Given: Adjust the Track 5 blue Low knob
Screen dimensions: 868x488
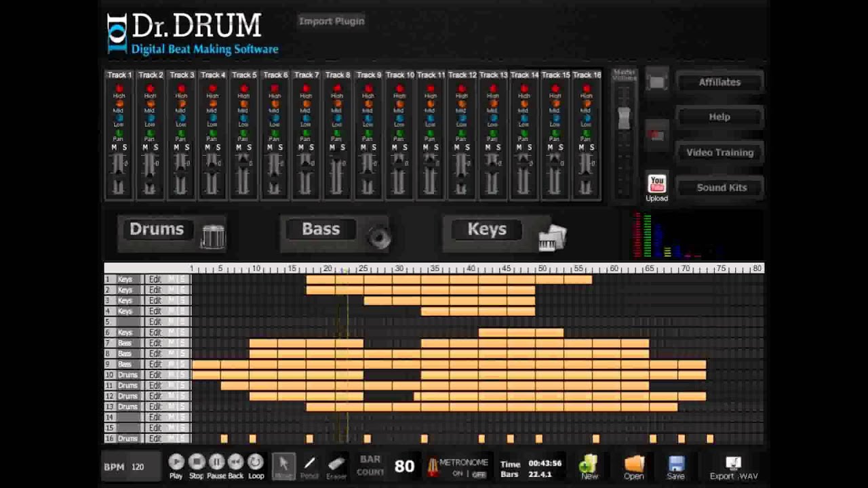Looking at the screenshot, I should click(x=244, y=118).
